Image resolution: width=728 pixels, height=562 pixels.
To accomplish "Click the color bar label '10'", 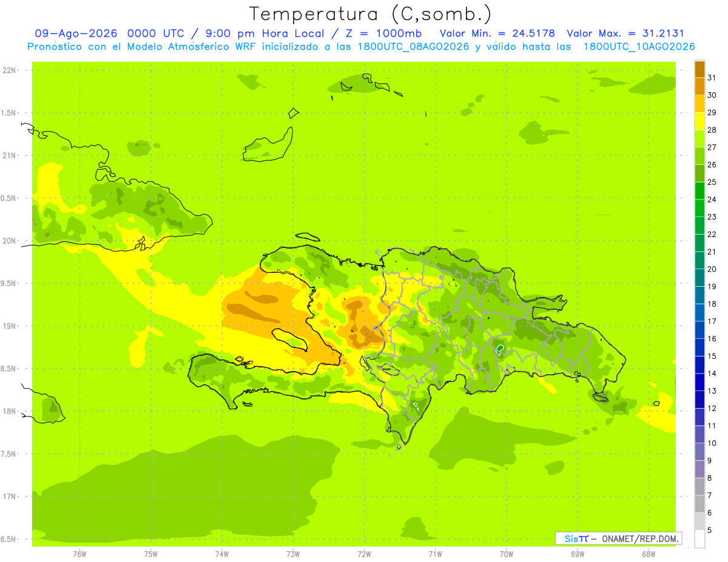I will coord(712,443).
